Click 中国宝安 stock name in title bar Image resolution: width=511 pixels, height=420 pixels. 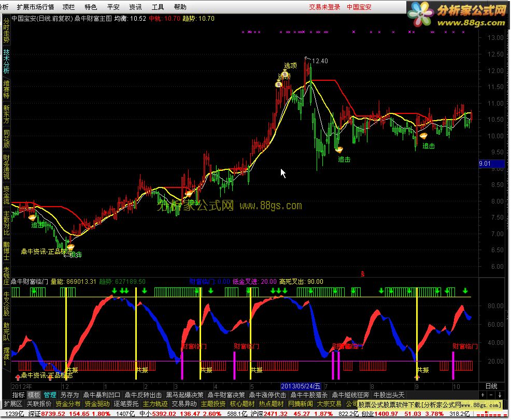[359, 7]
